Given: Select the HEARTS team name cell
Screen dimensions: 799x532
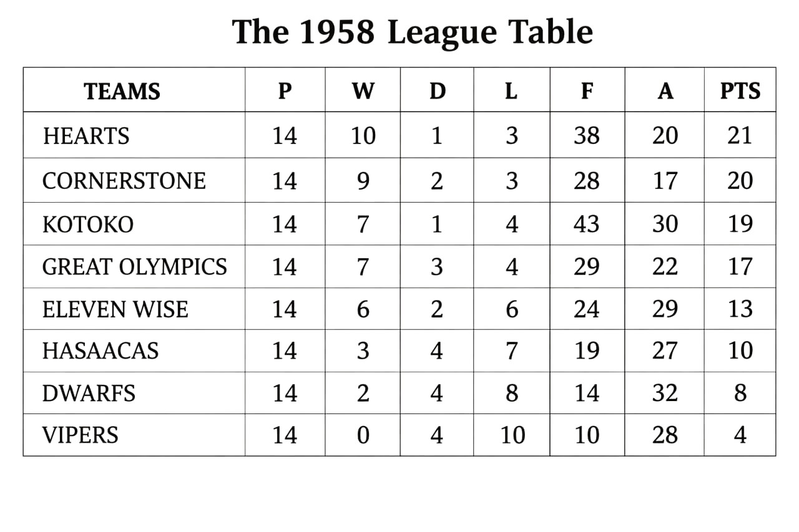Looking at the screenshot, I should pyautogui.click(x=86, y=136).
